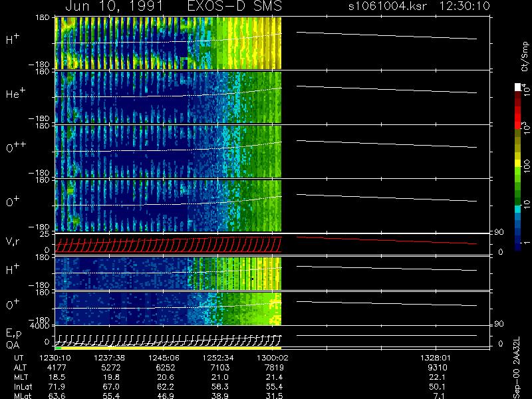532x399 pixels.
Task: Click the 'QA' row label
Action: point(12,345)
